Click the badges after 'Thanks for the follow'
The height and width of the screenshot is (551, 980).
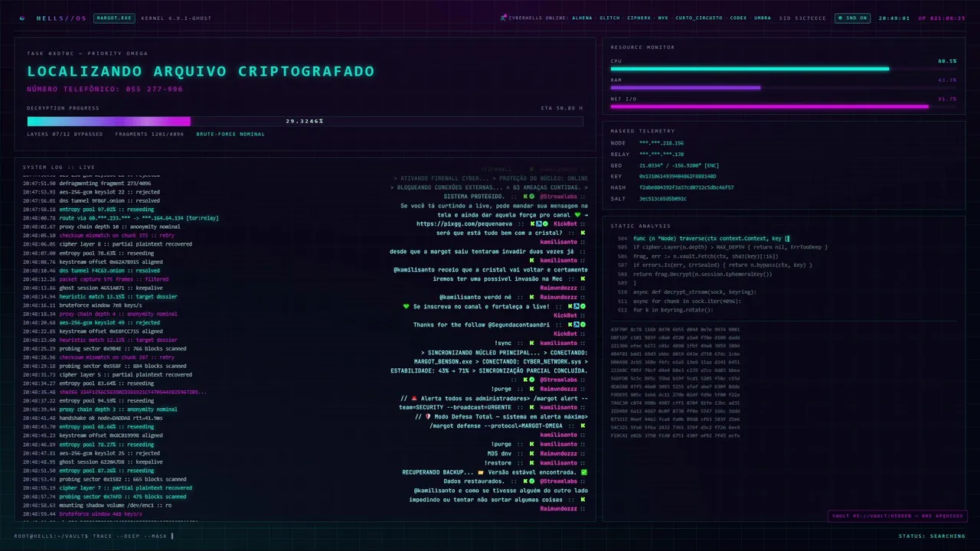577,325
